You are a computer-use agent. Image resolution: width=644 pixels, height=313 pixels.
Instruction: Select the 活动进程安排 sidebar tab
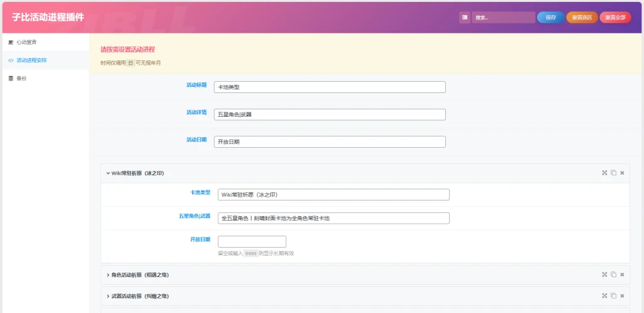pos(31,60)
